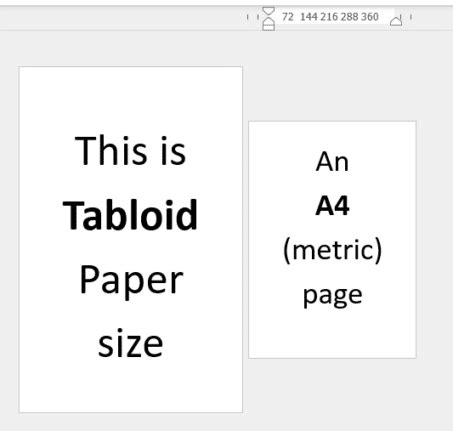Click the word size on Tabloid page
Image resolution: width=453 pixels, height=431 pixels.
coord(130,344)
